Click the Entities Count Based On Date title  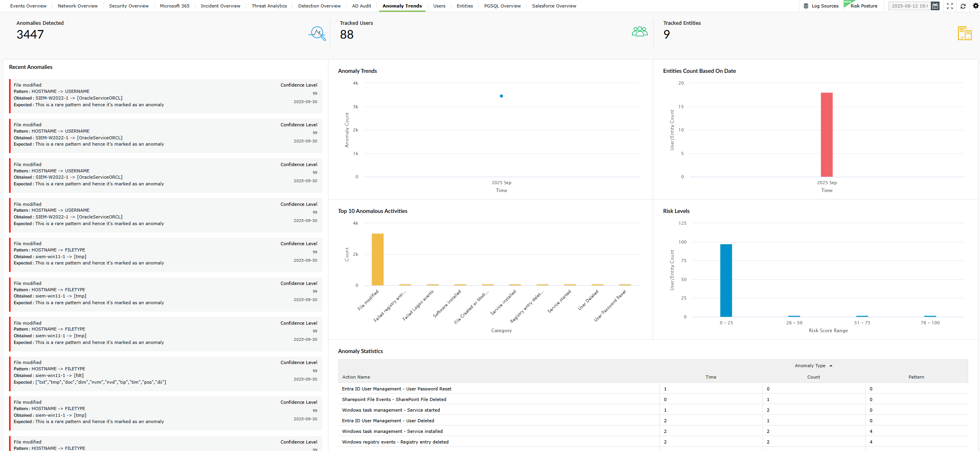coord(699,71)
